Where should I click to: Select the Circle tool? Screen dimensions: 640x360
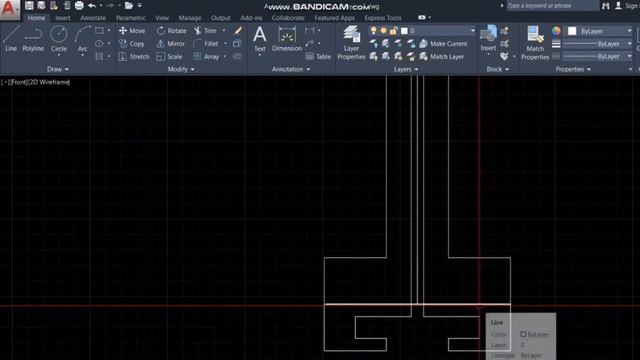coord(59,39)
